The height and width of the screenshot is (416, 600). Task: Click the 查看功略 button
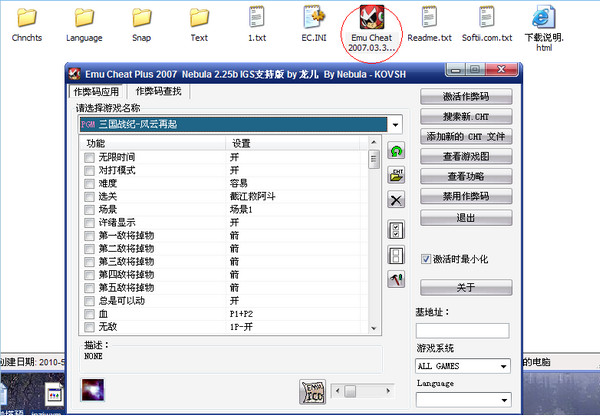(466, 176)
